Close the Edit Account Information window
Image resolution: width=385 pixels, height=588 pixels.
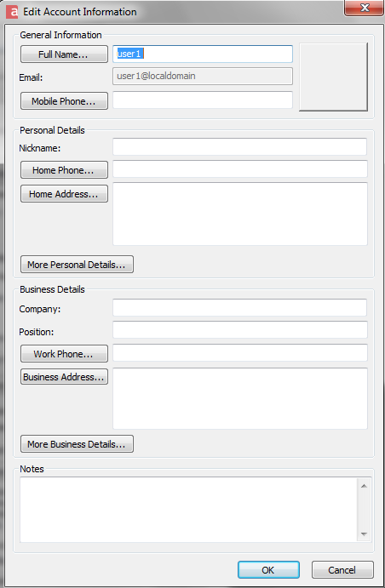(364, 8)
